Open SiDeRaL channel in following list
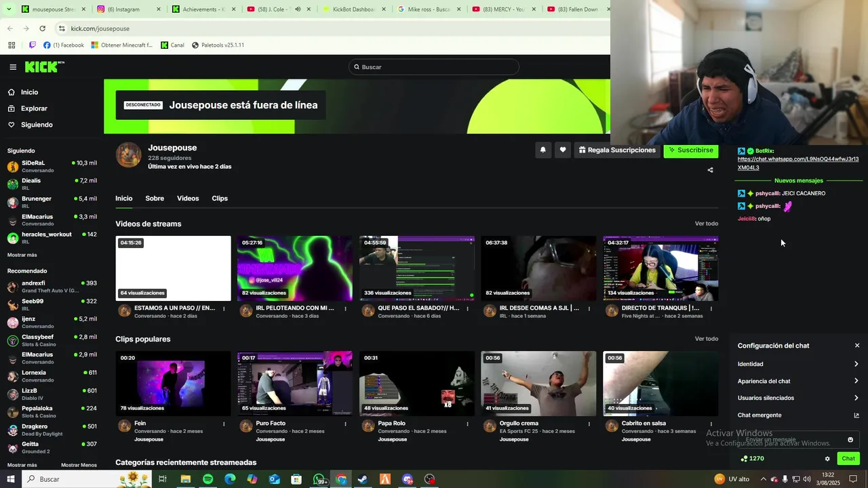The height and width of the screenshot is (488, 868). [52, 166]
